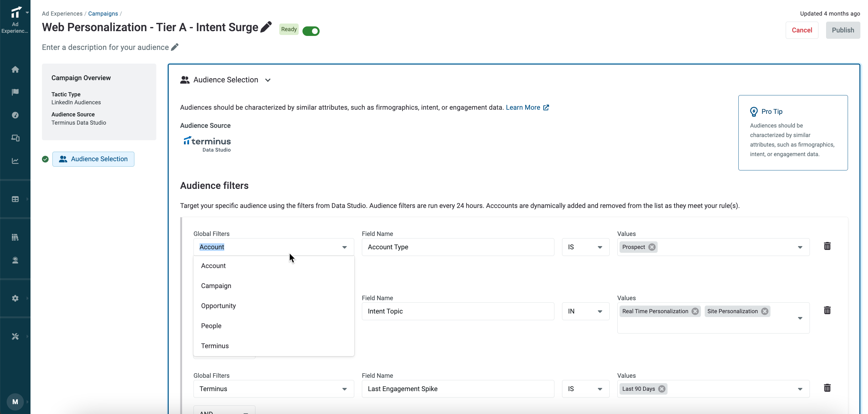This screenshot has width=868, height=414.
Task: Select Account from the dropdown list
Action: pos(274,266)
